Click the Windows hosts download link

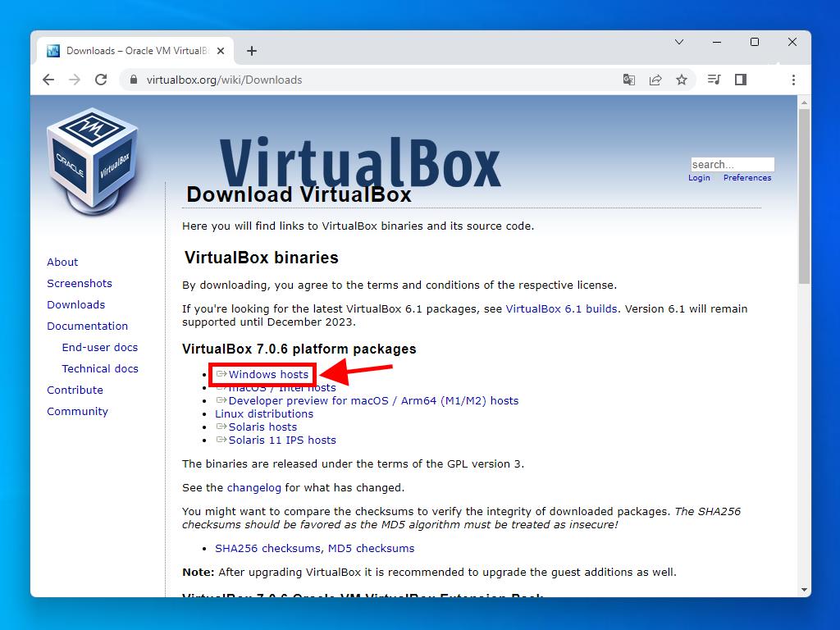pyautogui.click(x=268, y=374)
